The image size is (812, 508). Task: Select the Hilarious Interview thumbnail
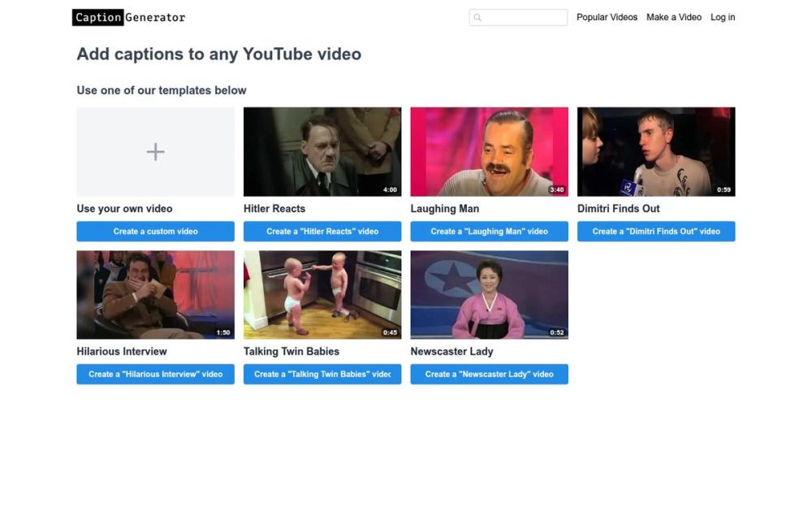click(155, 295)
